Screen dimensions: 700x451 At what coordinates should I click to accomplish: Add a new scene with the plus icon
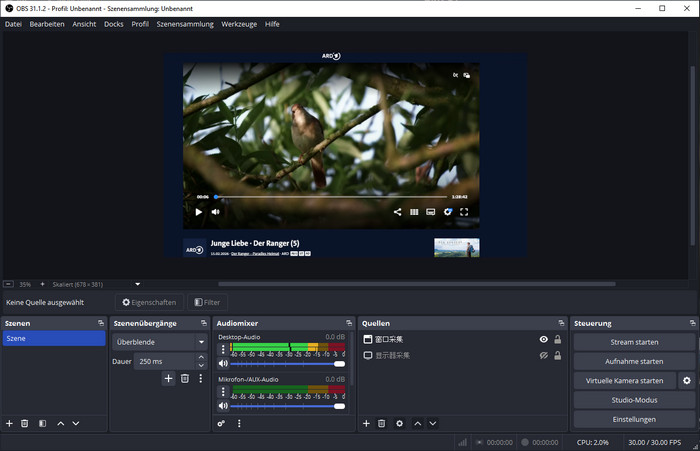point(10,423)
